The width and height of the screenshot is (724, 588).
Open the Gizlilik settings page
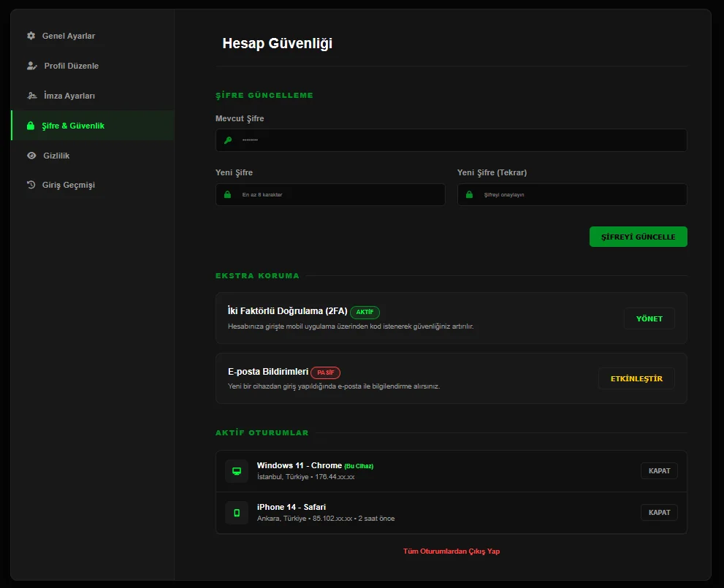coord(93,156)
